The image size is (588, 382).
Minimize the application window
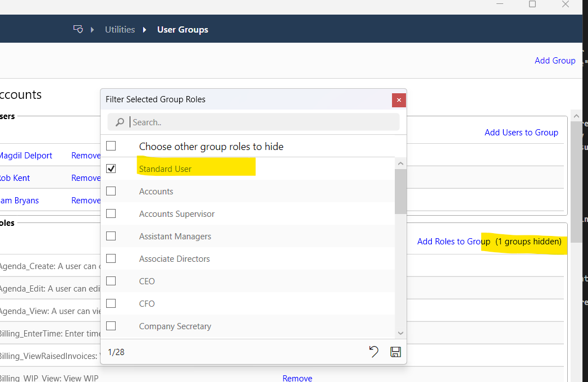[x=499, y=4]
